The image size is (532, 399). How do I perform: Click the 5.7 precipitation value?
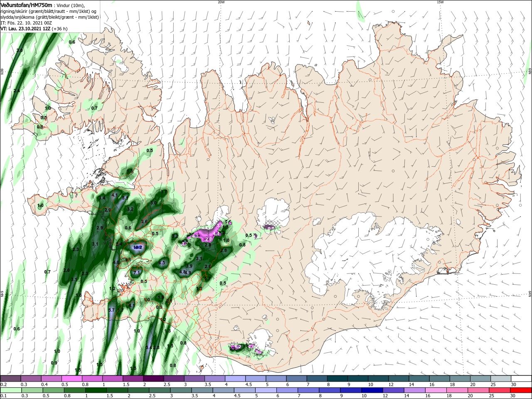coord(111,310)
